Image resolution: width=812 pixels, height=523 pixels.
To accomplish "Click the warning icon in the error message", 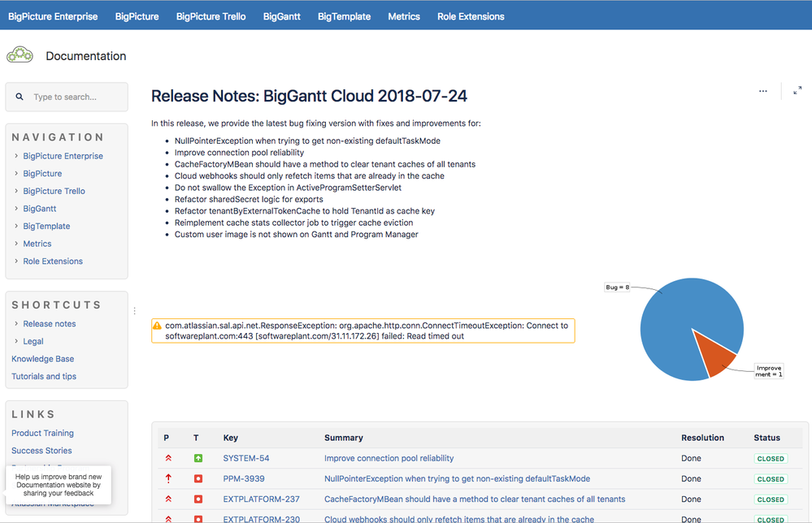I will pos(157,326).
